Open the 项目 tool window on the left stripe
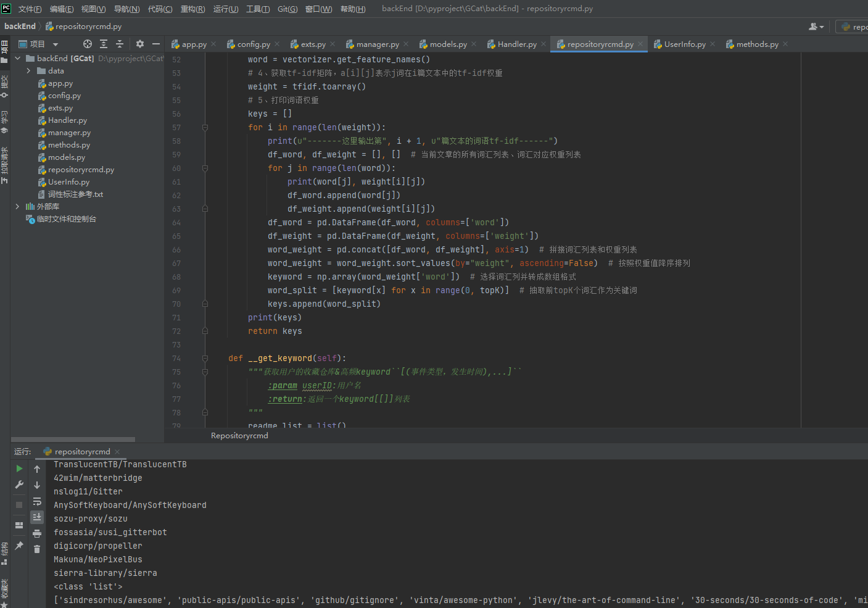The width and height of the screenshot is (868, 608). pos(4,51)
